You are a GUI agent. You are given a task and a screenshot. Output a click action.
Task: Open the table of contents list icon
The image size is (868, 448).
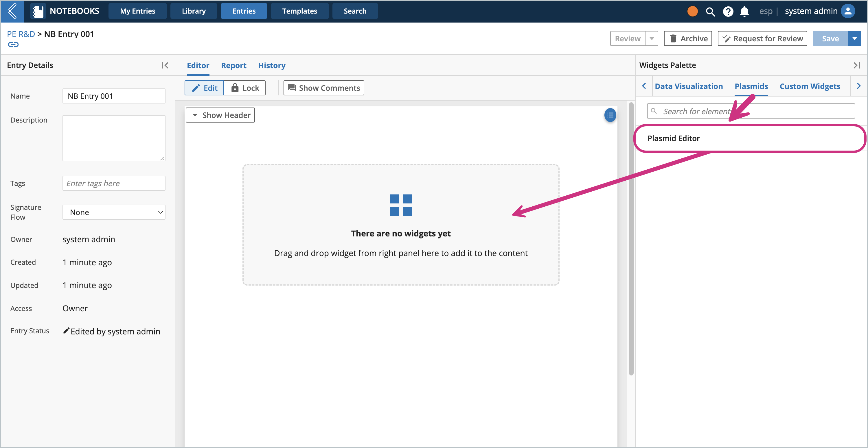610,115
